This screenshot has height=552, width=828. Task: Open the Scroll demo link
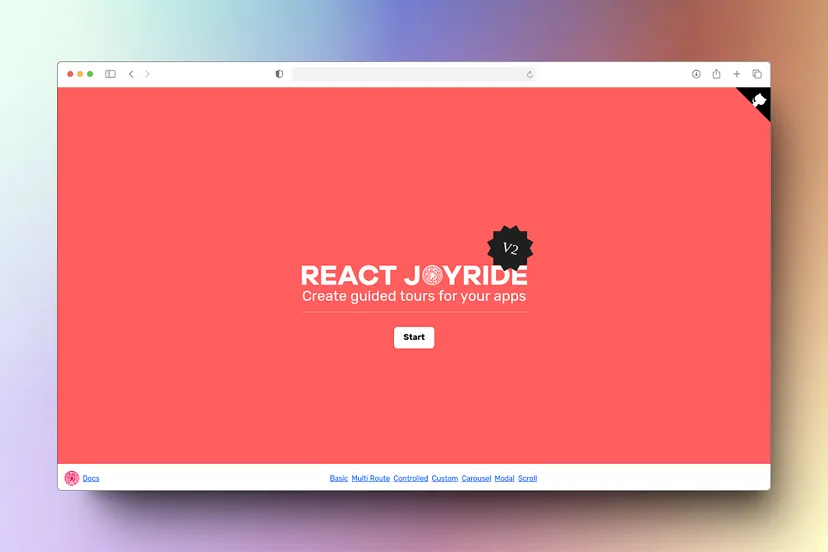(x=527, y=479)
